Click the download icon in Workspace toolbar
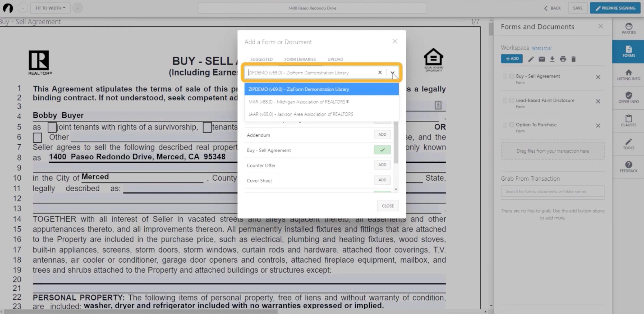The width and height of the screenshot is (644, 314). click(552, 59)
